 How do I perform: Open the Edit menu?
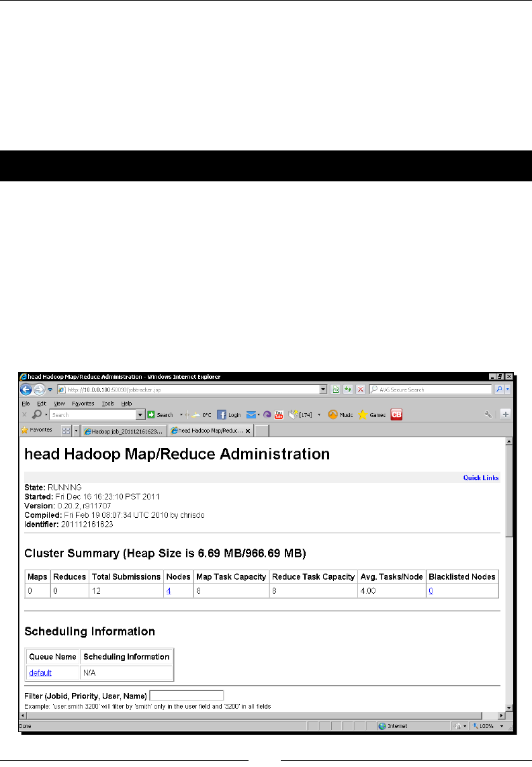pyautogui.click(x=42, y=404)
